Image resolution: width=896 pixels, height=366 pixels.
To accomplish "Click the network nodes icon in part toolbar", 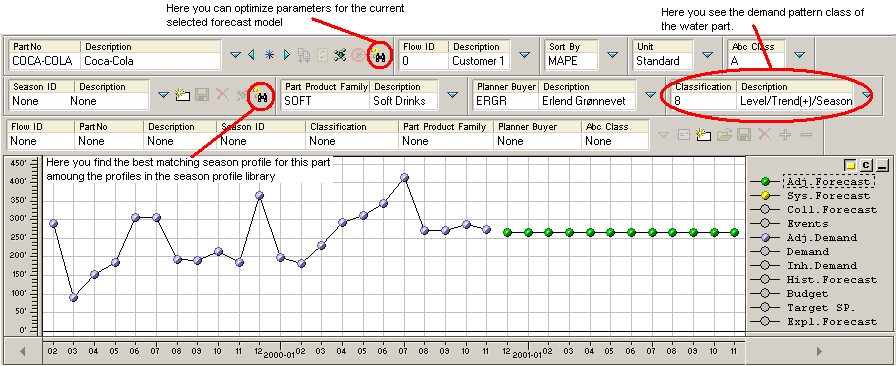I will tap(341, 55).
